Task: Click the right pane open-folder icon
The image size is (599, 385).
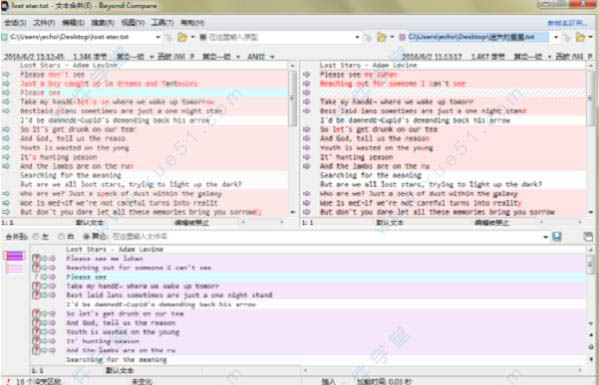Action: pos(580,37)
